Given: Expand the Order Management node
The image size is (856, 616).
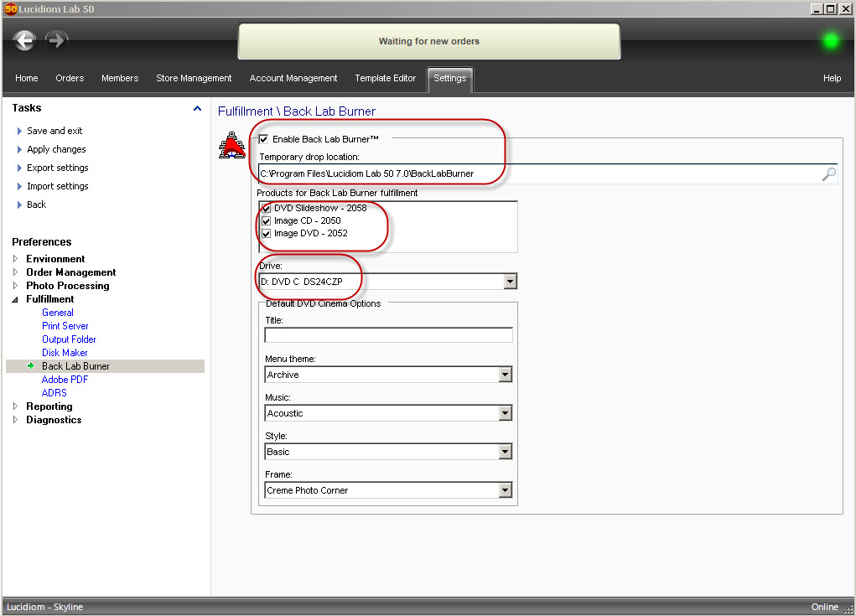Looking at the screenshot, I should [15, 272].
